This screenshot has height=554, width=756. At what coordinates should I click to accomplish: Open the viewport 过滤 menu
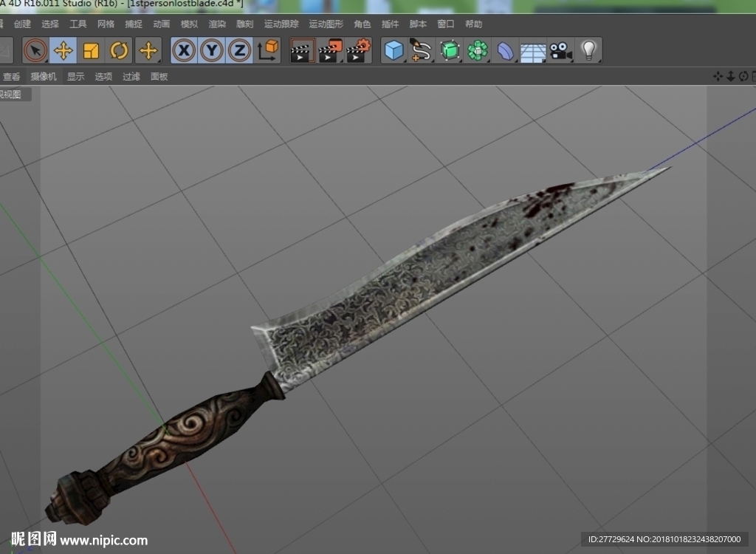pos(131,76)
